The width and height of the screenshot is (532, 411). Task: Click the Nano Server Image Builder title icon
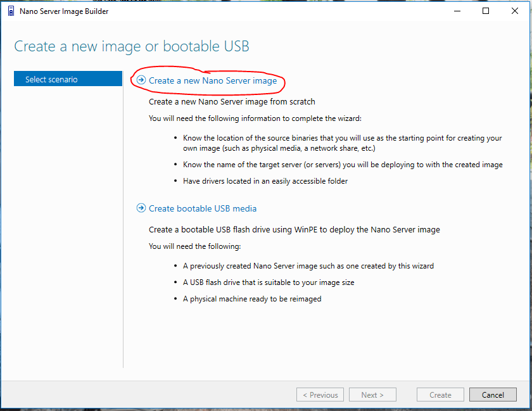tap(11, 11)
